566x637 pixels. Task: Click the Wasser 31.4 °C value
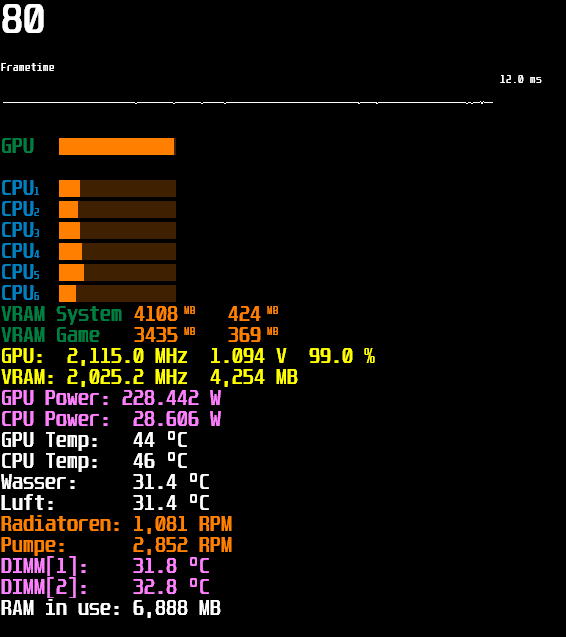(x=171, y=482)
